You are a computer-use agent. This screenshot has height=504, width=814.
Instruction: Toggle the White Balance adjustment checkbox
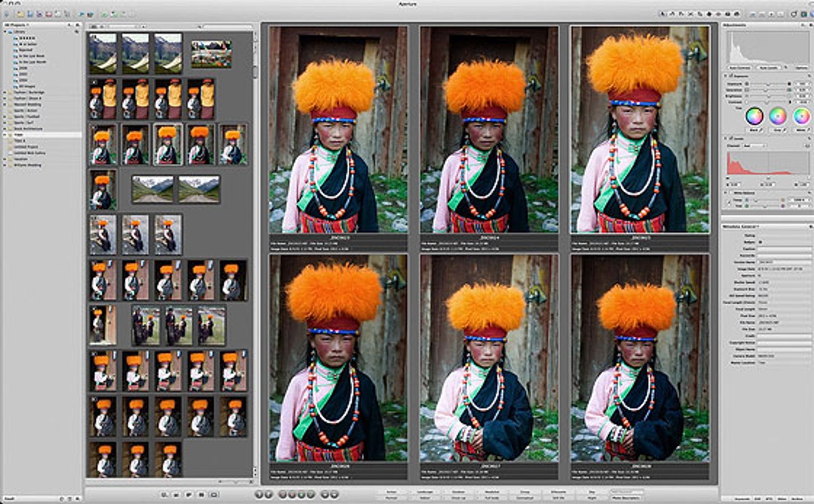731,192
